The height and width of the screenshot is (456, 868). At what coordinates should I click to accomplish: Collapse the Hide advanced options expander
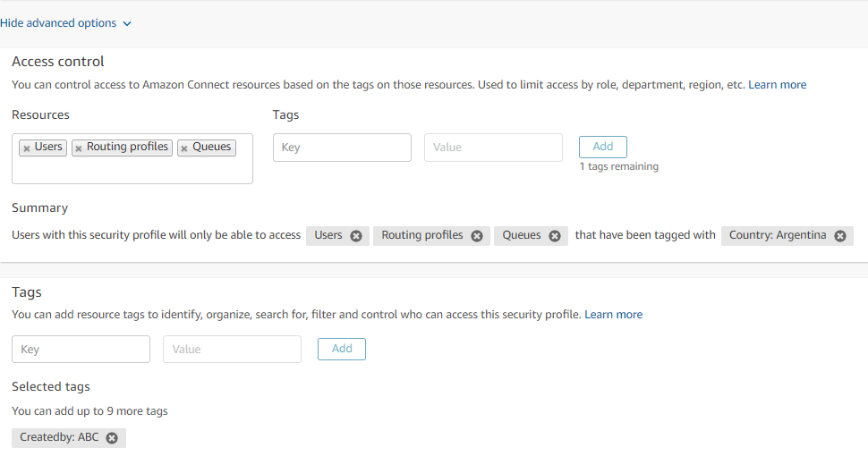[65, 23]
